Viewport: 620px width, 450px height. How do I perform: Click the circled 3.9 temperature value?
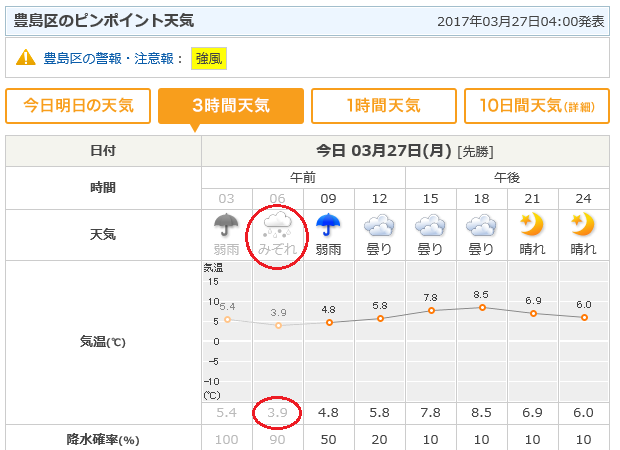(x=278, y=411)
